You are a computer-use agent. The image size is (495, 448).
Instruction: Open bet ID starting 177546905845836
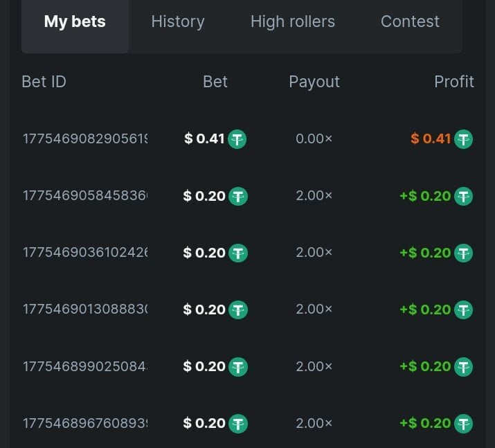(85, 196)
